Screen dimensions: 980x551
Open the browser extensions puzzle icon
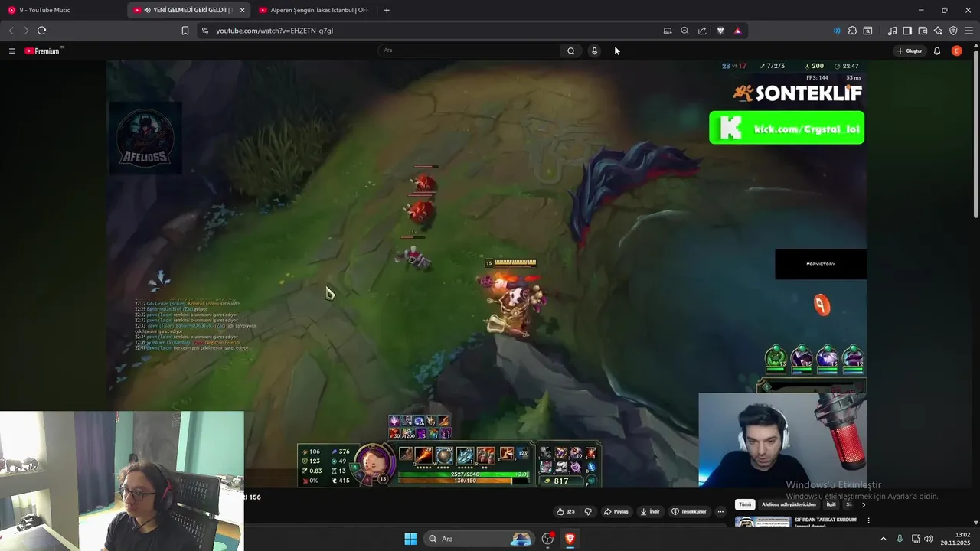pos(852,31)
